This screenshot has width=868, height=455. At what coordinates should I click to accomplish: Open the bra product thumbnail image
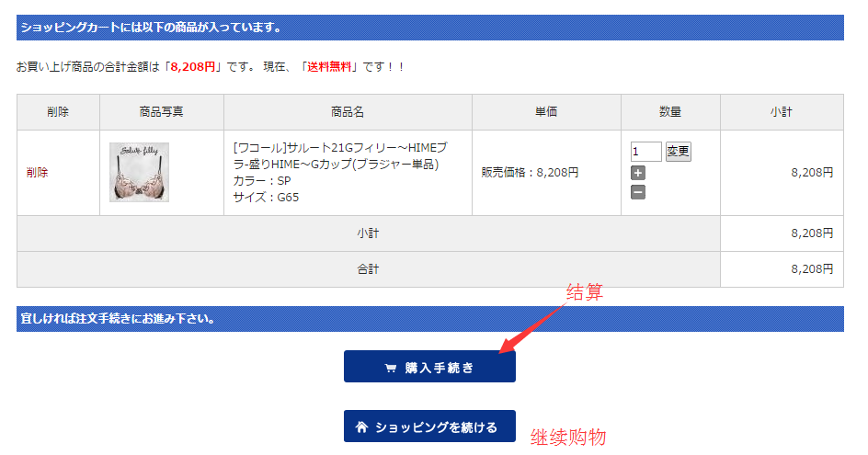point(139,172)
